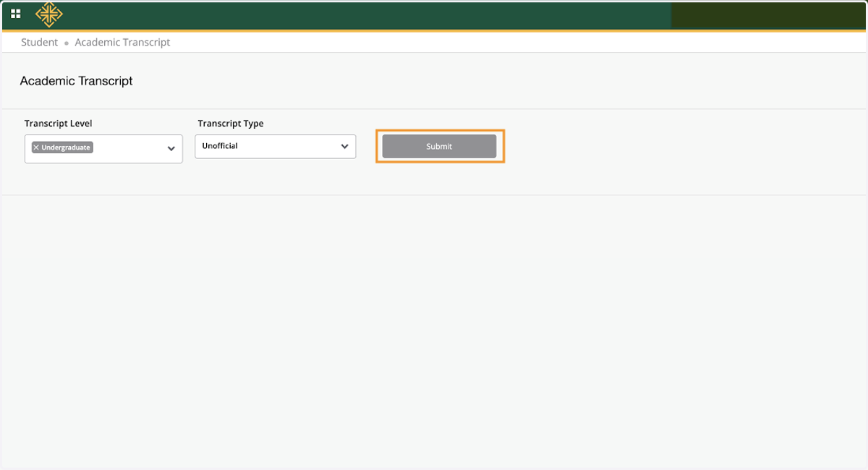Click the Academic Transcript breadcrumb
This screenshot has height=470, width=868.
click(x=122, y=42)
